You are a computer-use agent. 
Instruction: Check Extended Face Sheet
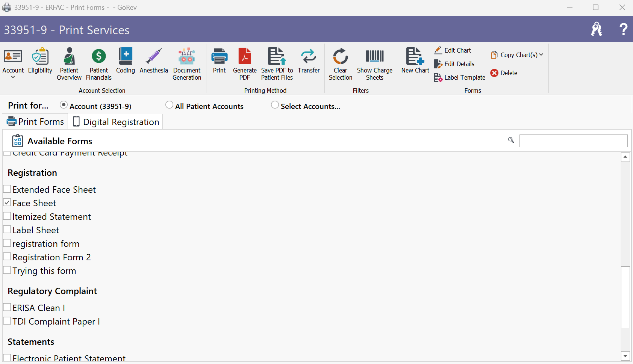coord(7,189)
